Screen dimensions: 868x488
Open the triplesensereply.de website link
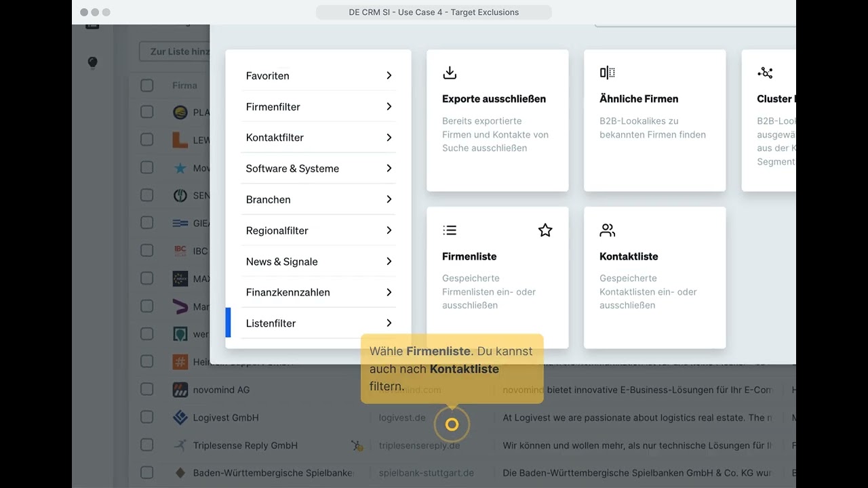[419, 445]
